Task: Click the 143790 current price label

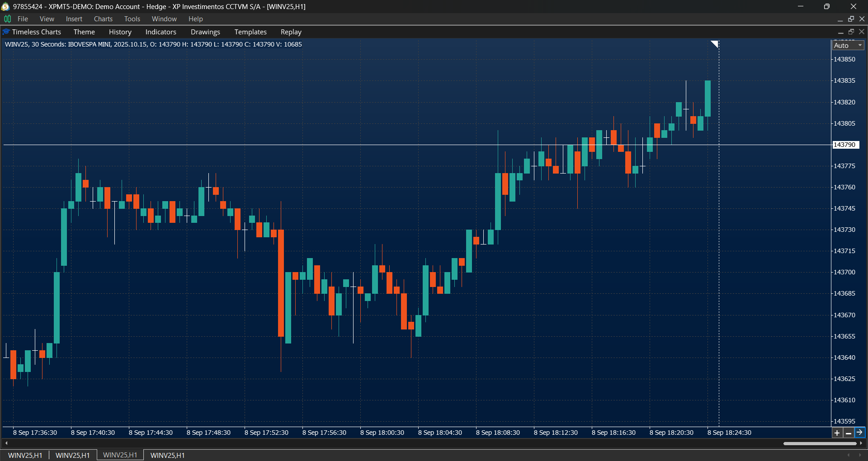Action: click(x=845, y=145)
